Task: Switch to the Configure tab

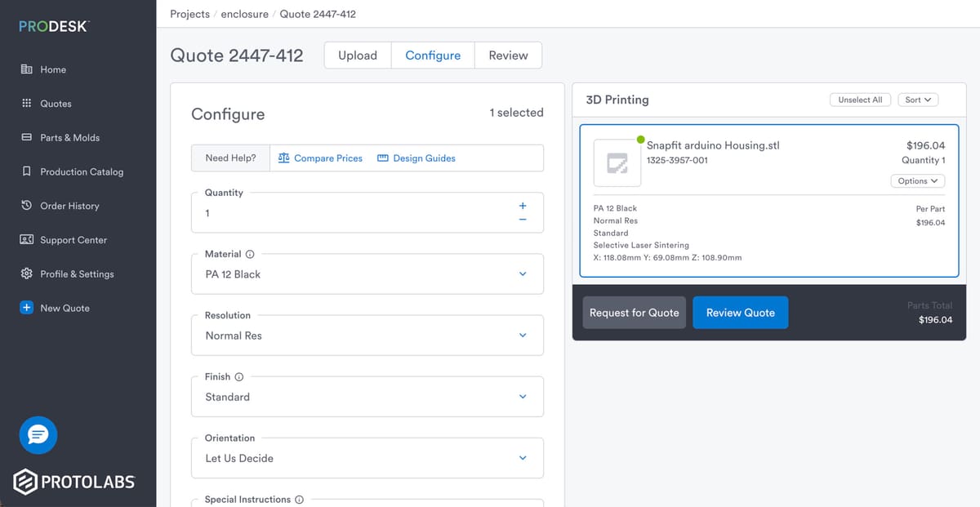Action: [433, 56]
